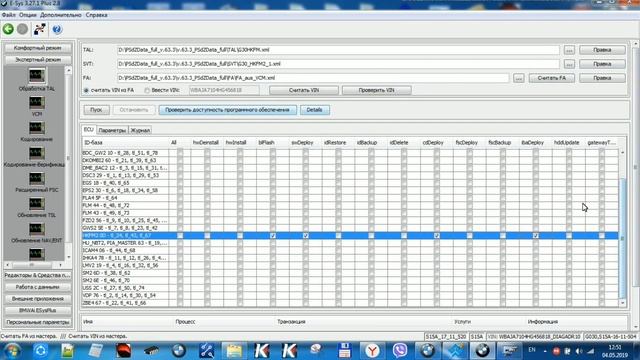Screen dimensions: 640x360
Task: Select the 'BDC_GW2 10' row
Action: tap(350, 153)
